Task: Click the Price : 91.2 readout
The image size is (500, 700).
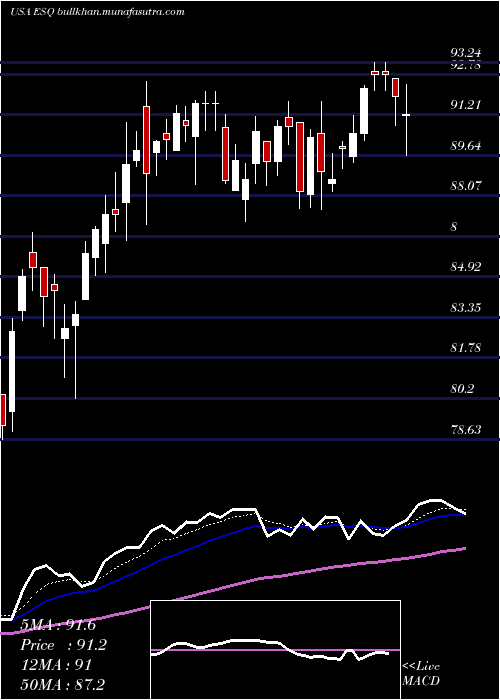Action: click(64, 645)
